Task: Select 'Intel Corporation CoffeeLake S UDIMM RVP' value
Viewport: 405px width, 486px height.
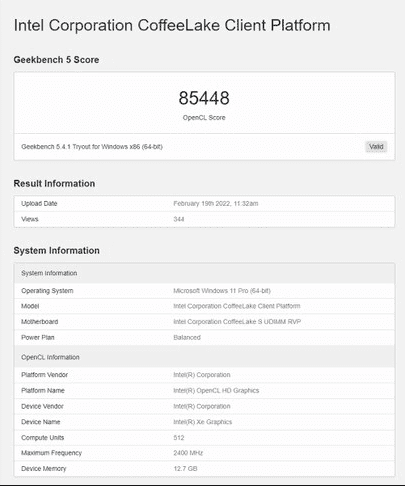Action: (x=237, y=322)
